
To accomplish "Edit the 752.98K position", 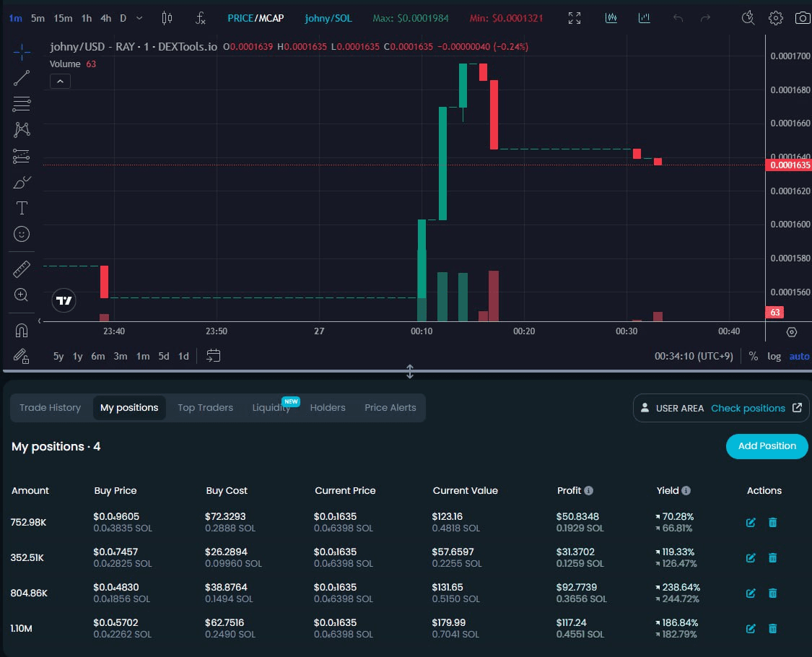I will (751, 522).
